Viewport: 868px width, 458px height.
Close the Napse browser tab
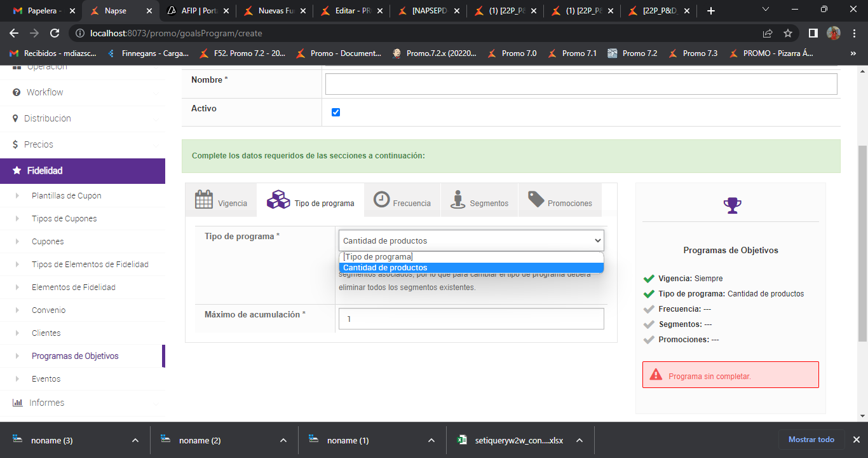[150, 11]
